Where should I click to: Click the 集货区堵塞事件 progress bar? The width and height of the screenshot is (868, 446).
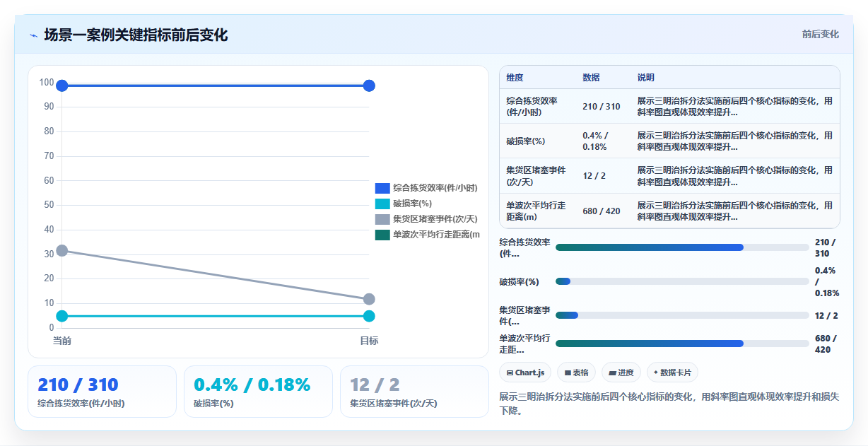(x=682, y=315)
